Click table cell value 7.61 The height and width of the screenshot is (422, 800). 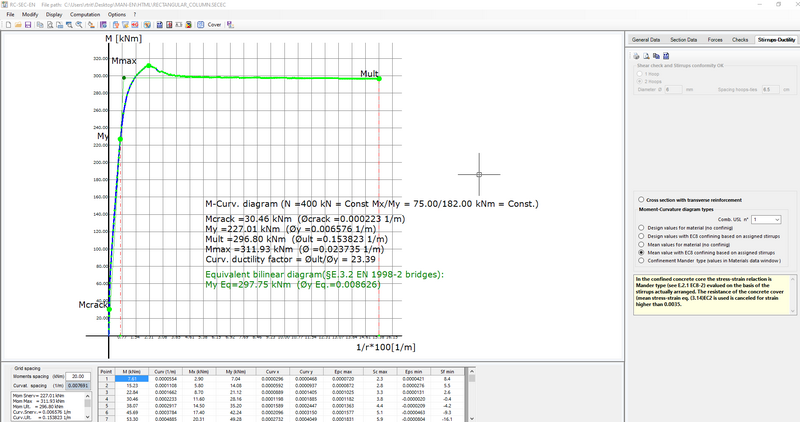(132, 379)
